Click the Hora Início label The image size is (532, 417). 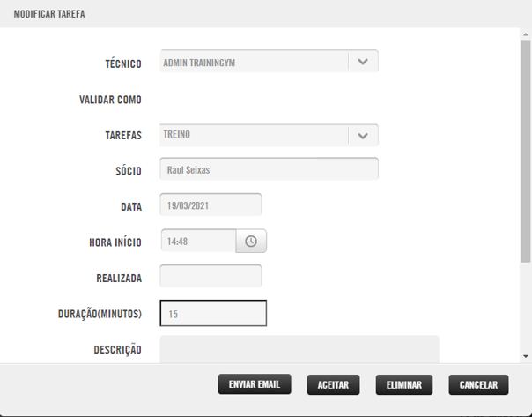point(115,242)
